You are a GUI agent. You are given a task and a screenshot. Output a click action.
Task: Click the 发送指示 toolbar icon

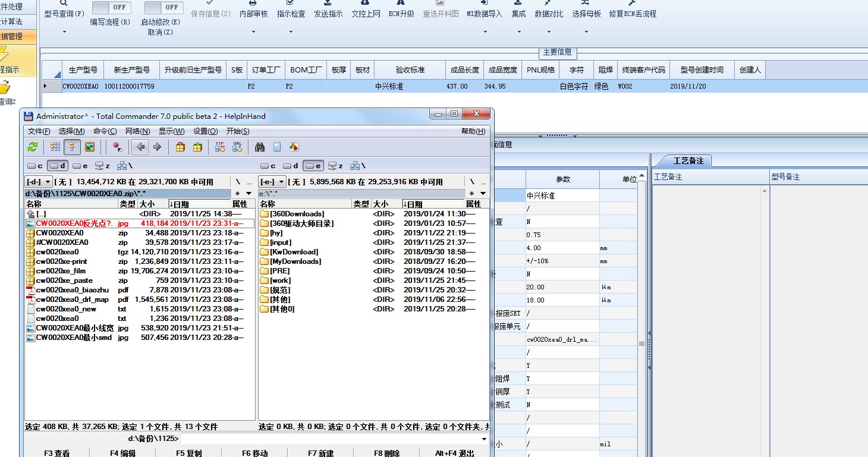pos(328,10)
